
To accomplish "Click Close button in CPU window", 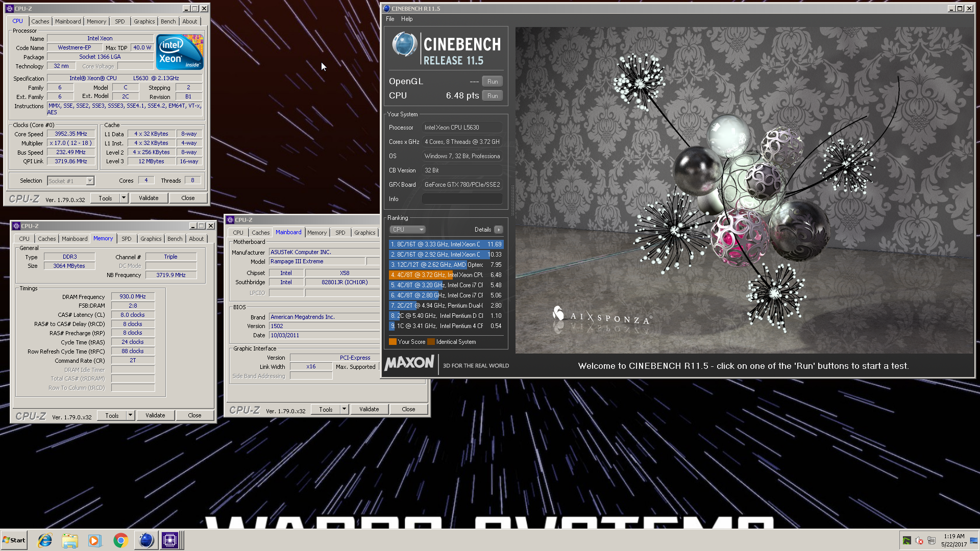I will pos(188,198).
